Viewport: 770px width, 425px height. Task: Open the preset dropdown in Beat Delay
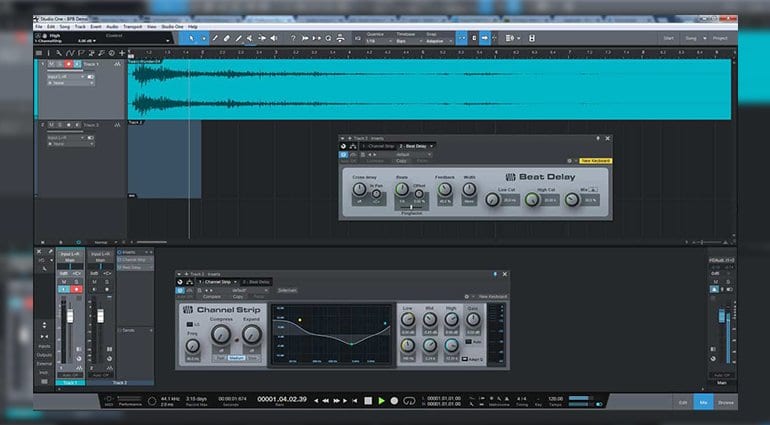click(x=412, y=154)
